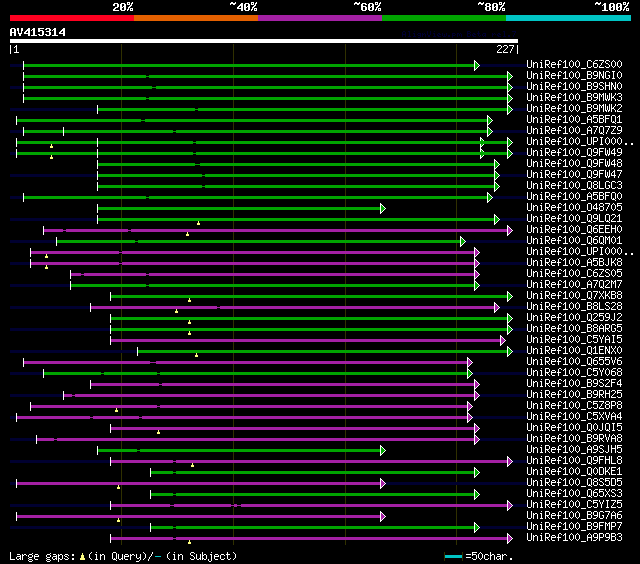This screenshot has width=640, height=564.
Task: Open hit UniRef100_Q9FW47
Action: tap(574, 174)
